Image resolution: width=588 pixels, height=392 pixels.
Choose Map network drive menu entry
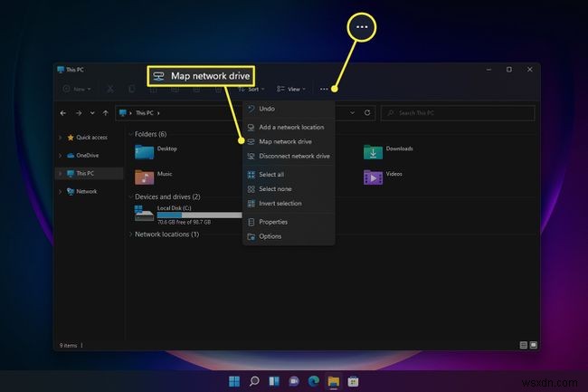(289, 141)
